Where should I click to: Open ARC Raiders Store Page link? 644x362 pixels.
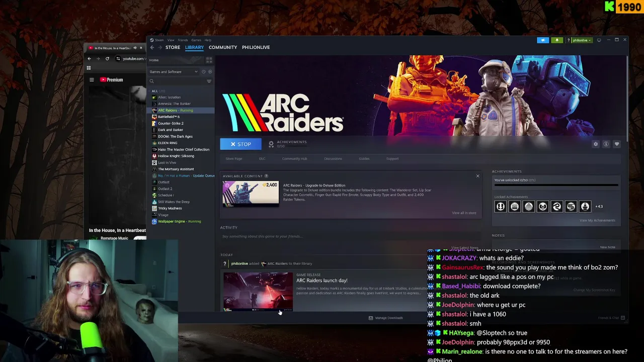233,159
